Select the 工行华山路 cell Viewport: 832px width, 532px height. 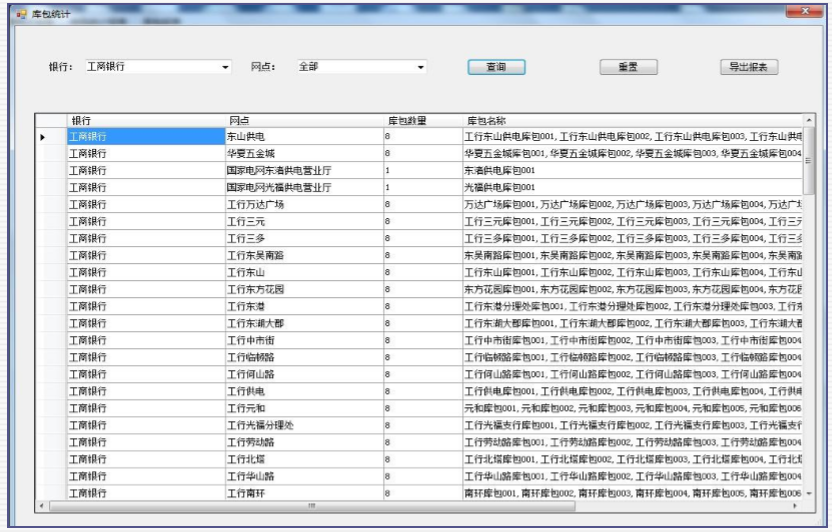click(x=305, y=476)
